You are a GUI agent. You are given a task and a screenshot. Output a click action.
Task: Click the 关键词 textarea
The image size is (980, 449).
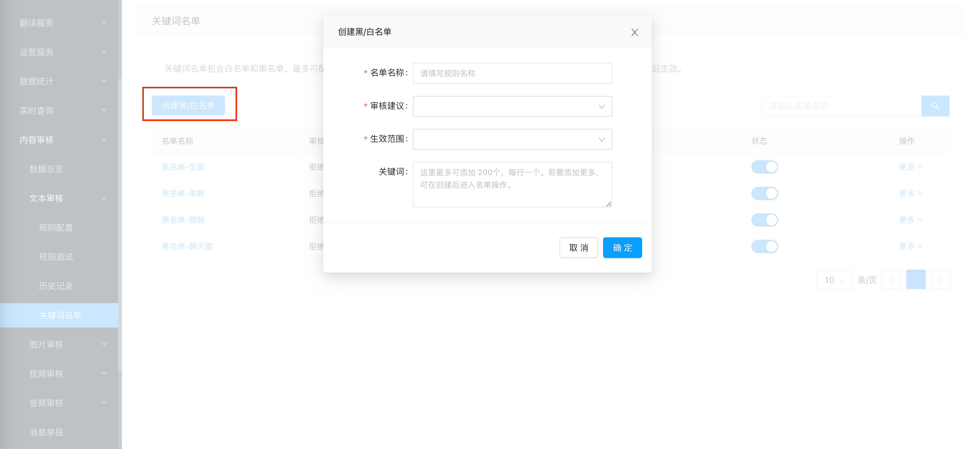point(512,184)
